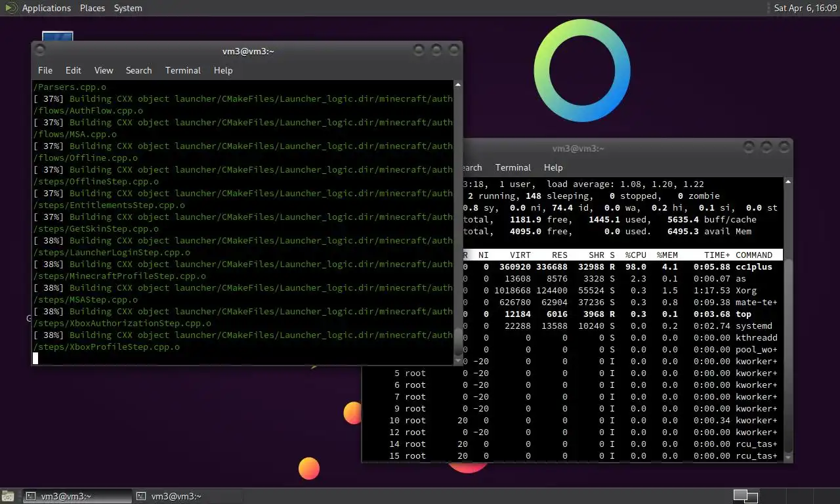The width and height of the screenshot is (840, 504).
Task: Open the System menu in top panel
Action: 128,8
